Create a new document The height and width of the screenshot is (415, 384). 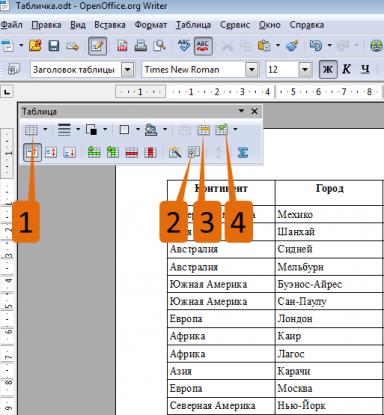[x=7, y=46]
